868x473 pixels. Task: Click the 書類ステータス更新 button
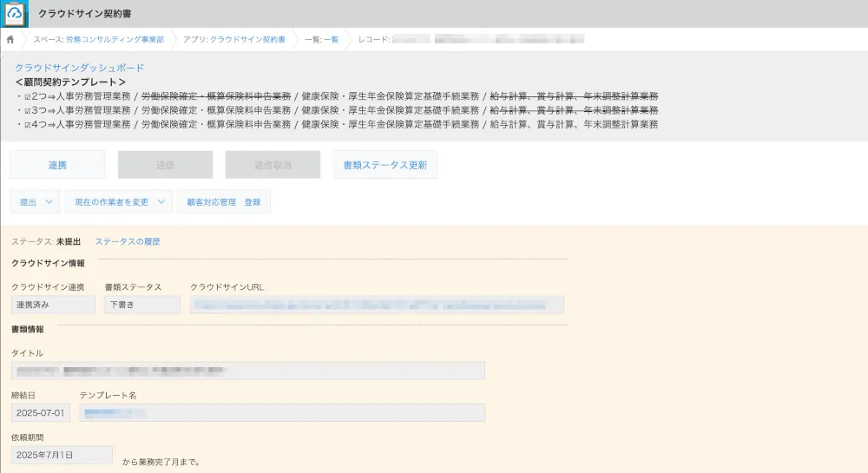(385, 165)
